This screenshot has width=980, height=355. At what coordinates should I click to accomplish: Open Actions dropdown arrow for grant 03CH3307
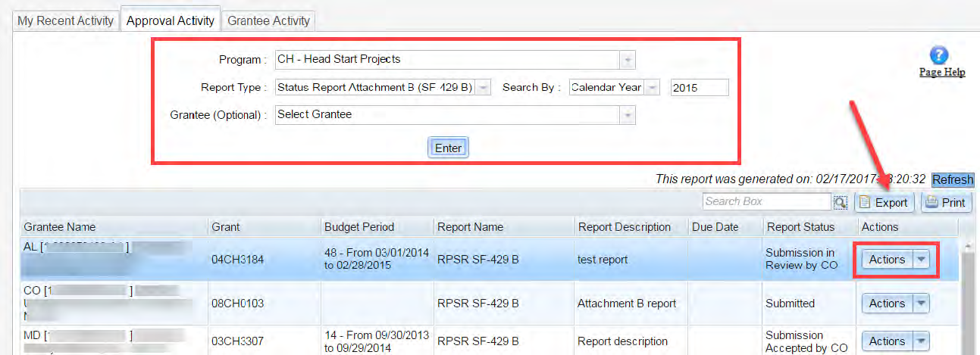921,341
